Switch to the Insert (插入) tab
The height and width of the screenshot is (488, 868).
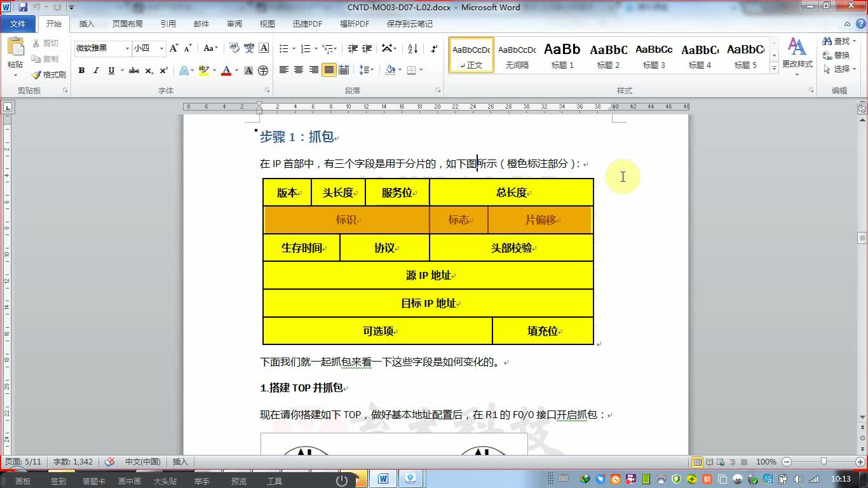(86, 24)
